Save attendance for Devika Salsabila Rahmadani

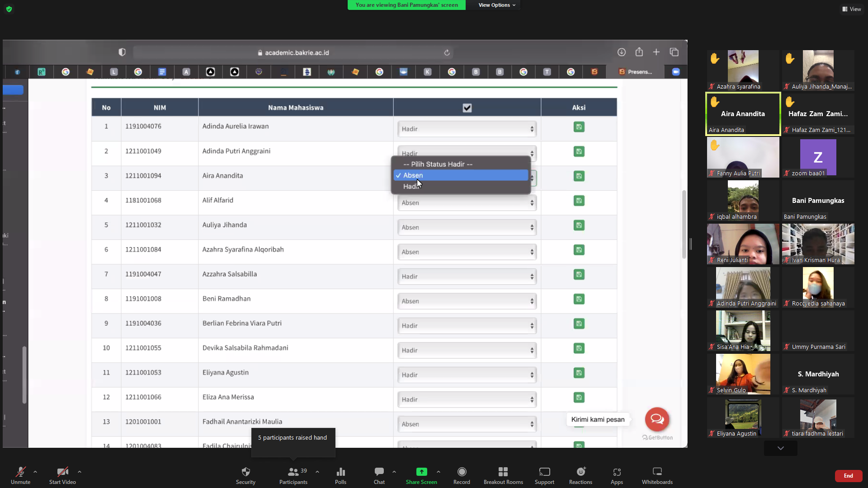[x=579, y=348]
